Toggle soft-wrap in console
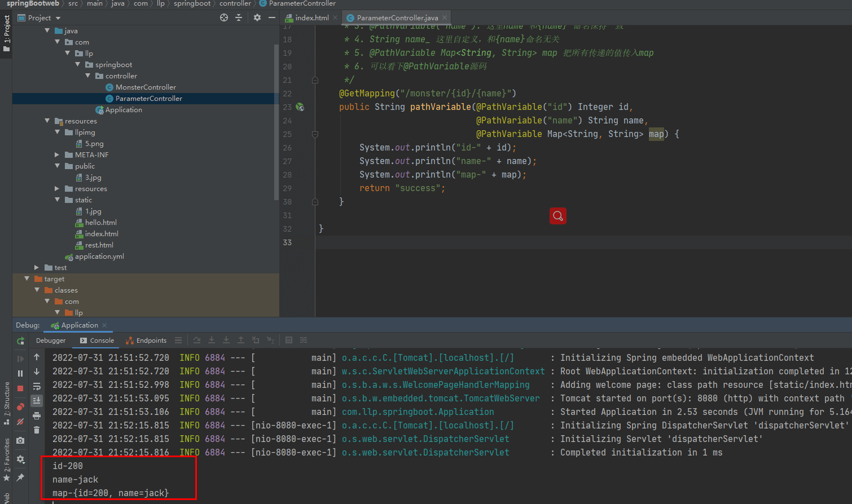Viewport: 852px width, 504px height. click(37, 386)
